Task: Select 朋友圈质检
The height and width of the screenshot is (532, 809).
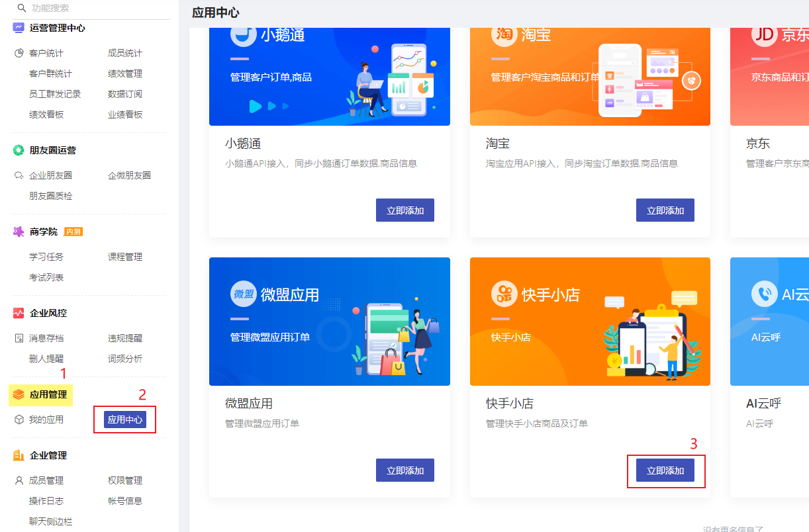Action: click(x=50, y=196)
